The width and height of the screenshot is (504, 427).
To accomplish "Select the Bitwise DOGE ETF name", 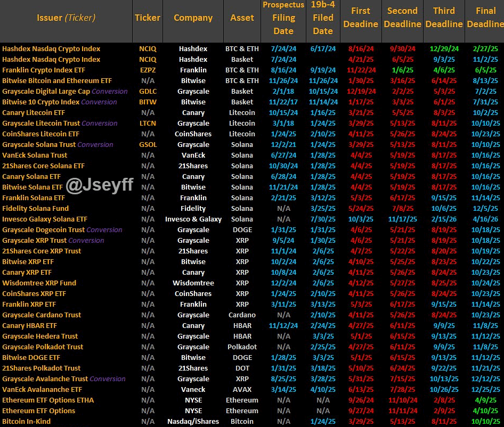I will tap(31, 358).
